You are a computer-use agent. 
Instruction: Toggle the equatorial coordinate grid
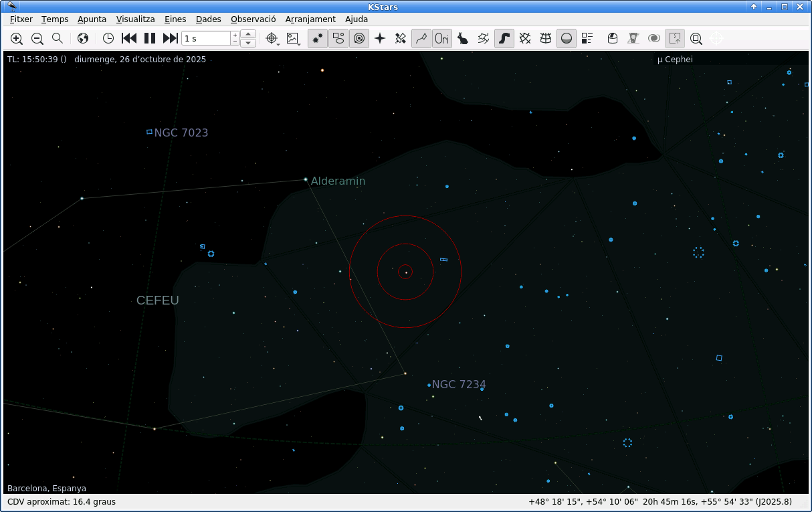click(525, 38)
